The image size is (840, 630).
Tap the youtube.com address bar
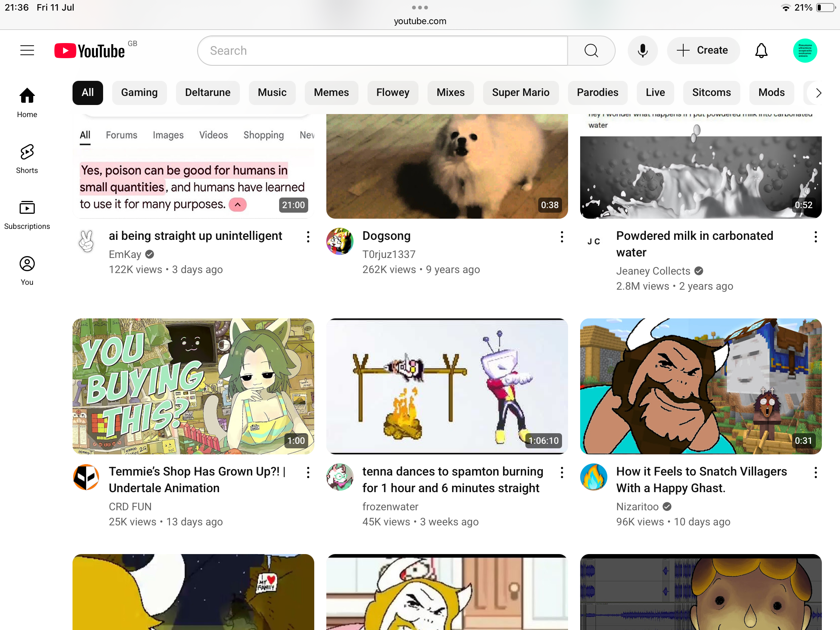[x=420, y=21]
